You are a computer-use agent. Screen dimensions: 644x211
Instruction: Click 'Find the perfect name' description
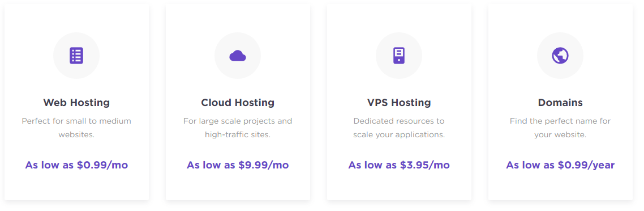560,128
